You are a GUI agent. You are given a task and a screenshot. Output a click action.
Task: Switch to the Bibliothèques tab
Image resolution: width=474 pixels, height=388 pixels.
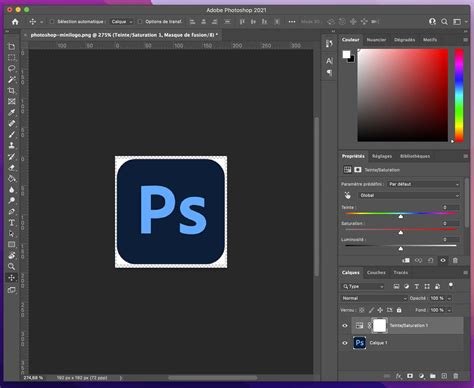(415, 156)
